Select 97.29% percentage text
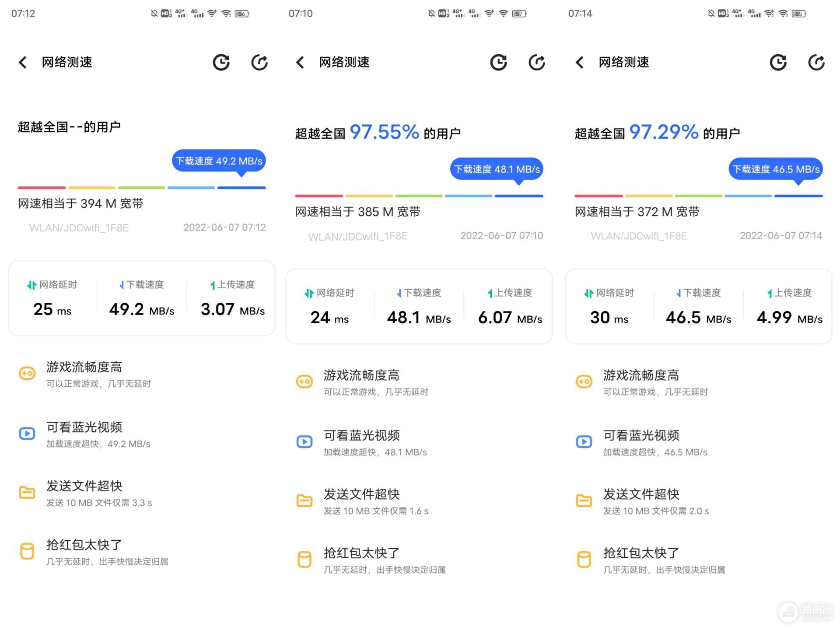Viewport: 840px width, 630px height. [x=664, y=132]
